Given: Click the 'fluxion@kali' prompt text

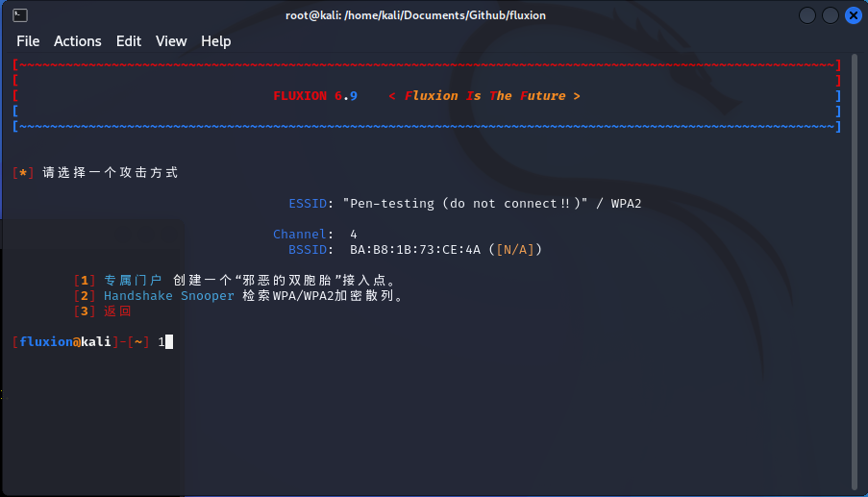Looking at the screenshot, I should pyautogui.click(x=65, y=342).
